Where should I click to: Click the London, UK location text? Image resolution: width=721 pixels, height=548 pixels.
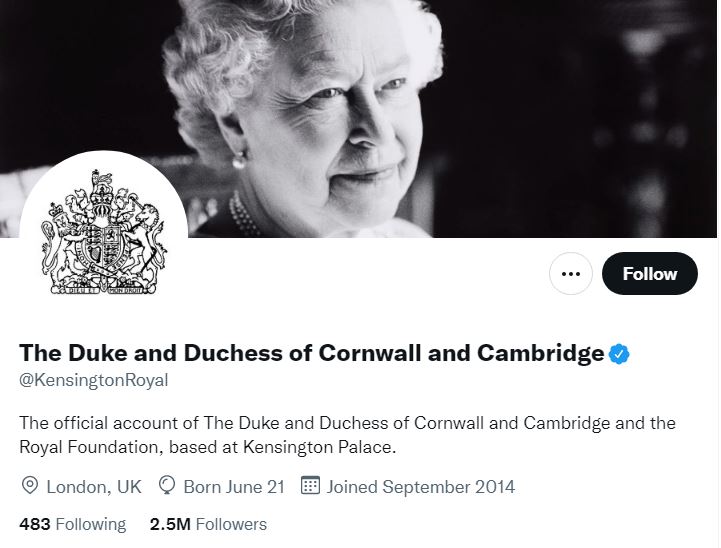point(94,487)
